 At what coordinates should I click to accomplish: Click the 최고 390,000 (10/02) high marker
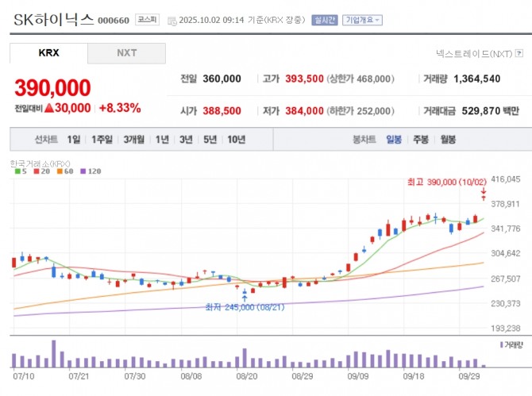(x=447, y=182)
